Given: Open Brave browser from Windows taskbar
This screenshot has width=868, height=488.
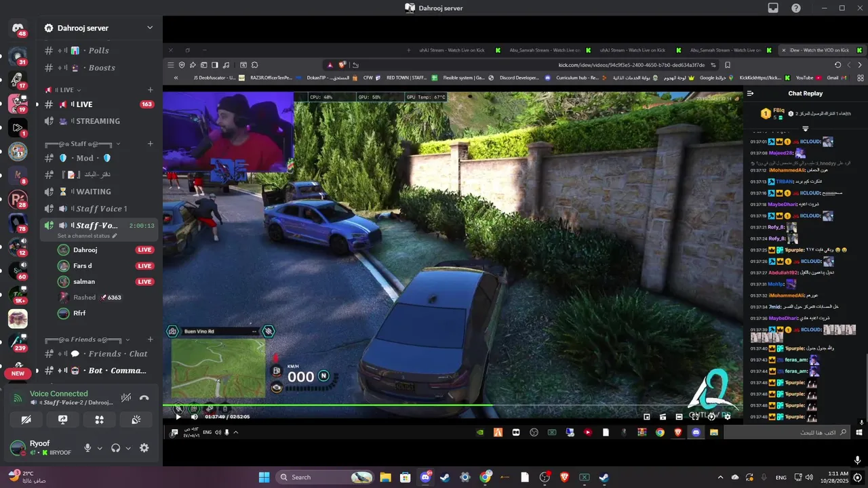Looking at the screenshot, I should coord(564,477).
